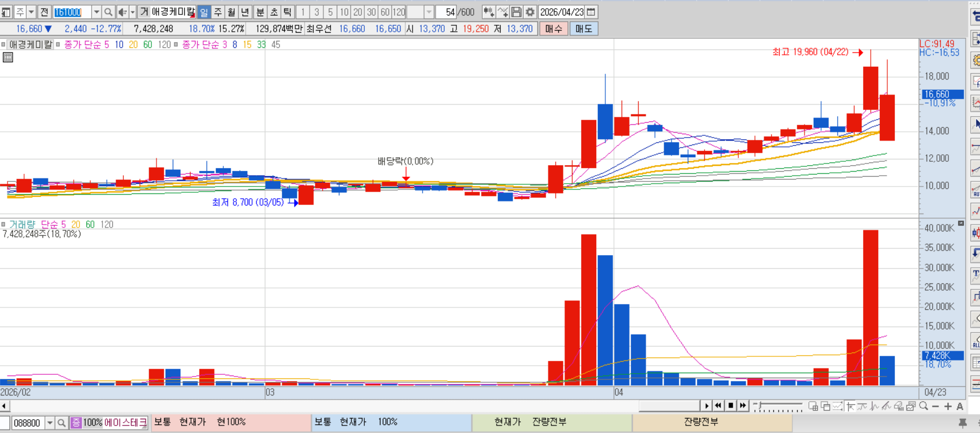Open the calendar date picker icon
The image size is (980, 433).
(x=591, y=12)
